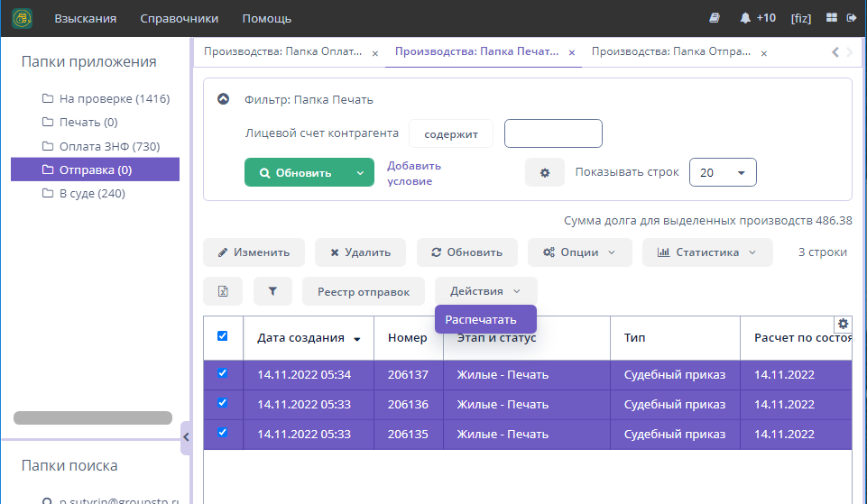
Task: Export table with the Excel icon button
Action: (x=223, y=291)
